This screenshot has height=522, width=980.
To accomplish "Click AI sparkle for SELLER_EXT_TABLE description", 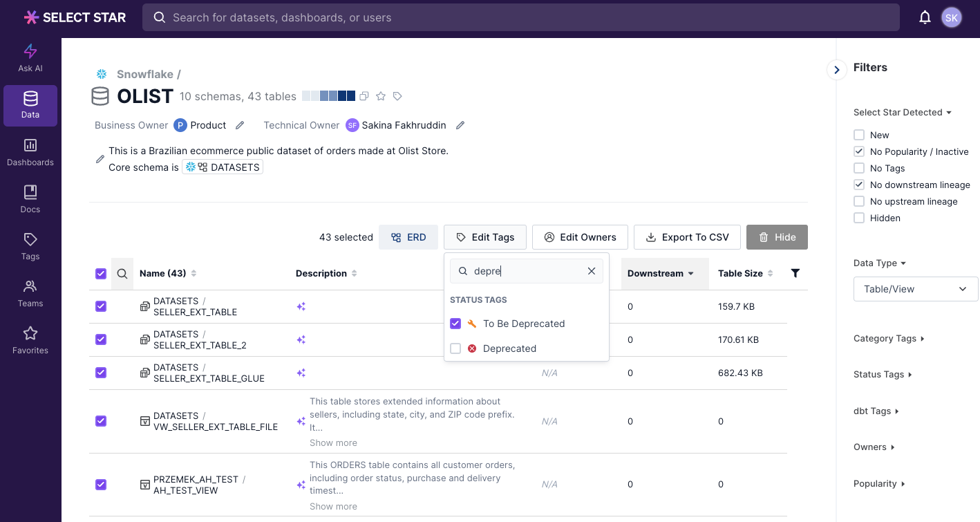I will [301, 306].
